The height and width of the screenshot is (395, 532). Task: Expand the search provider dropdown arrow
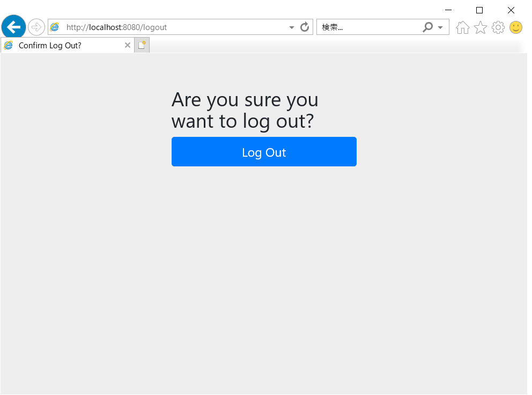(x=440, y=27)
